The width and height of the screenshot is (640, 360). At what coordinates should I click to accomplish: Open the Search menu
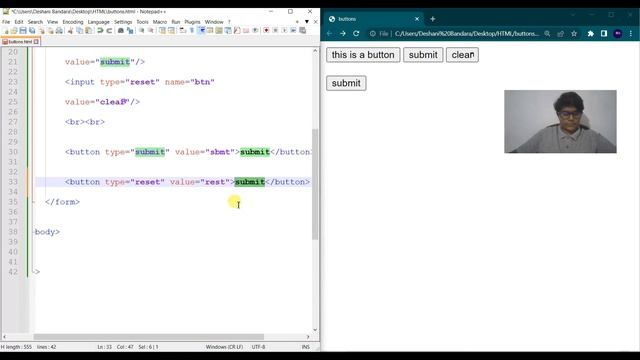(35, 22)
